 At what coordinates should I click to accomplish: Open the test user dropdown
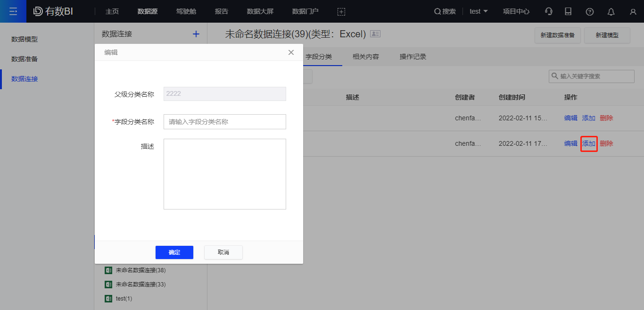click(479, 11)
